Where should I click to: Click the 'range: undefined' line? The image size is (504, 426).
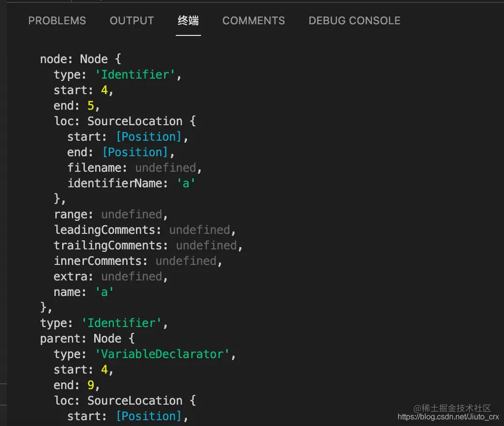[x=111, y=214]
